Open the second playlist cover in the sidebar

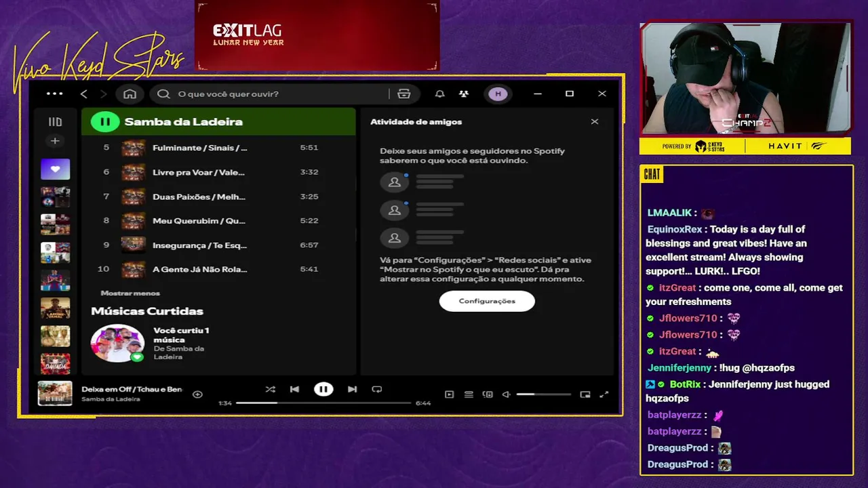[x=55, y=197]
